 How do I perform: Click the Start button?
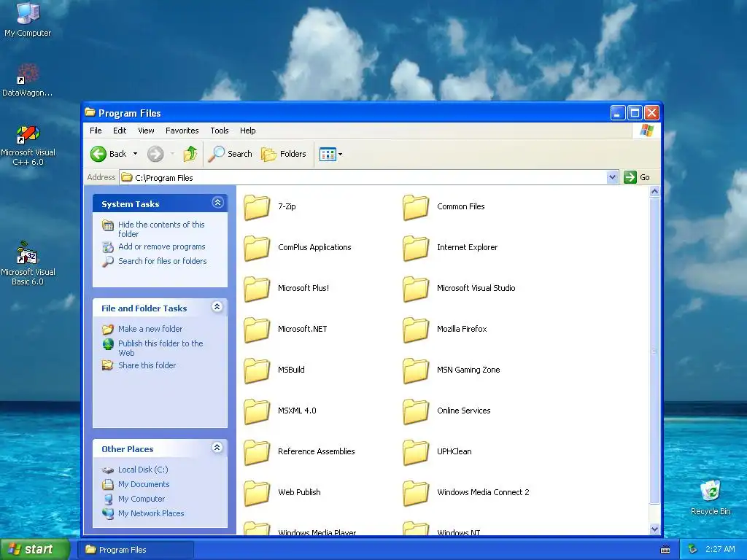35,550
